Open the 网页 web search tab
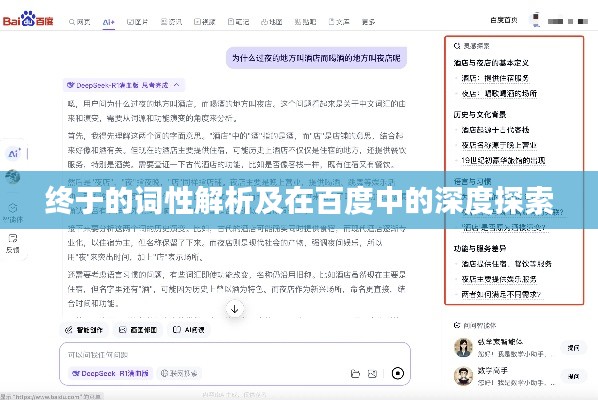Image resolution: width=598 pixels, height=400 pixels. point(79,22)
